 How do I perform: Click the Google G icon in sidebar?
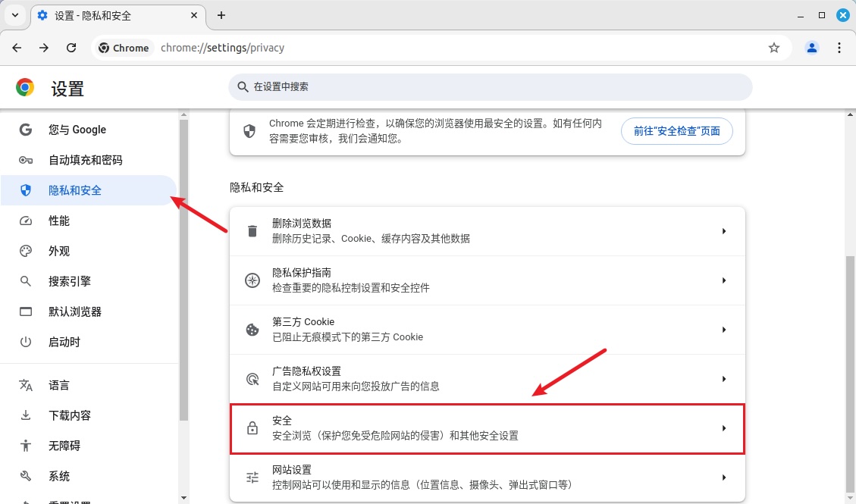click(x=26, y=130)
